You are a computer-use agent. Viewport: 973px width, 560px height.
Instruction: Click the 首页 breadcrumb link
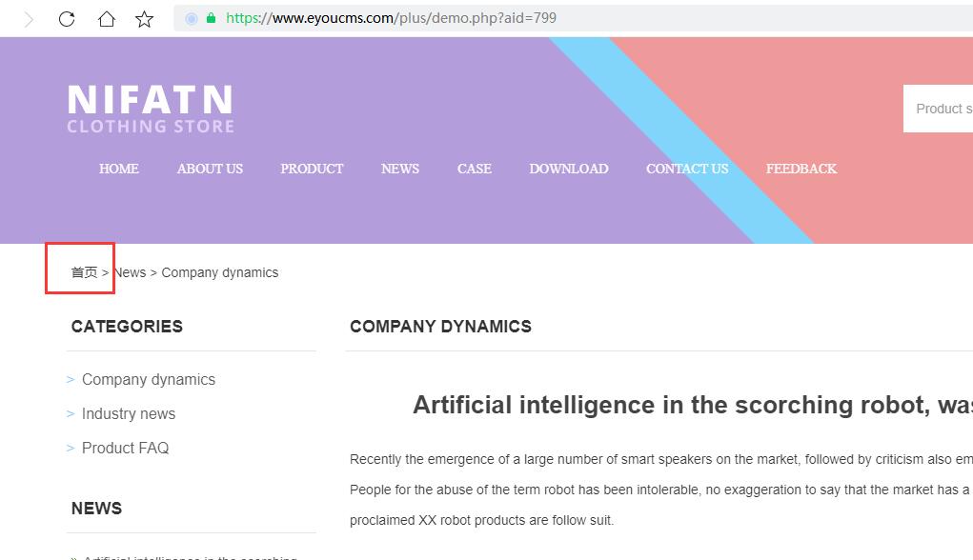click(x=85, y=272)
